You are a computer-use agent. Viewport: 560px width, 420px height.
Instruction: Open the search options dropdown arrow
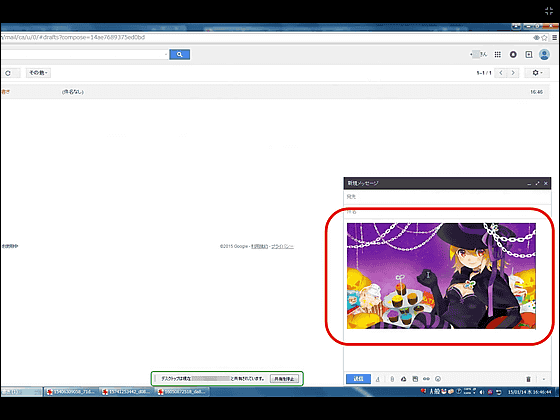click(166, 54)
